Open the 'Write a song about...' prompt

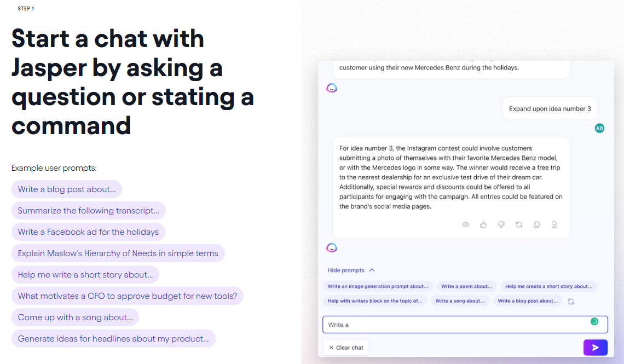point(460,301)
